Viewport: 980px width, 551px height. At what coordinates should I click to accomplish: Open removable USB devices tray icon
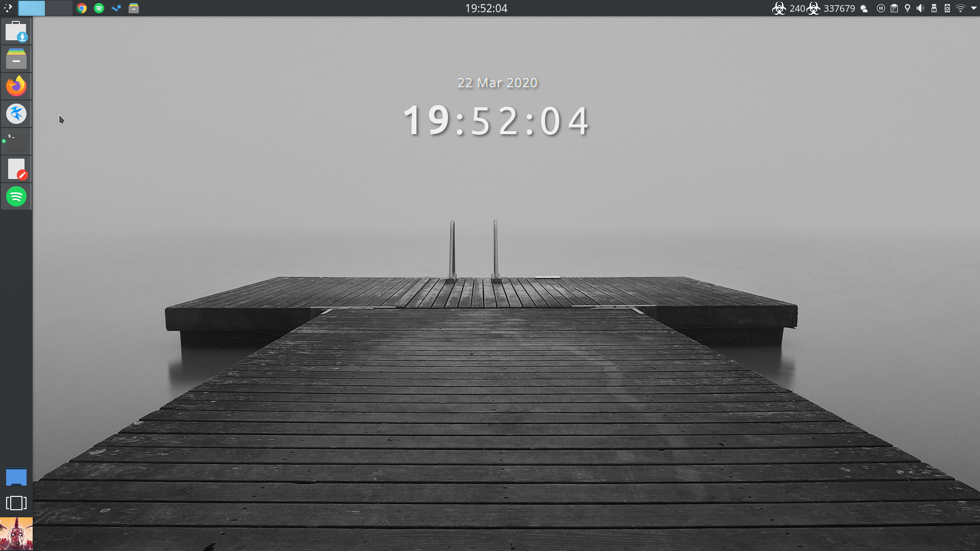pos(934,8)
